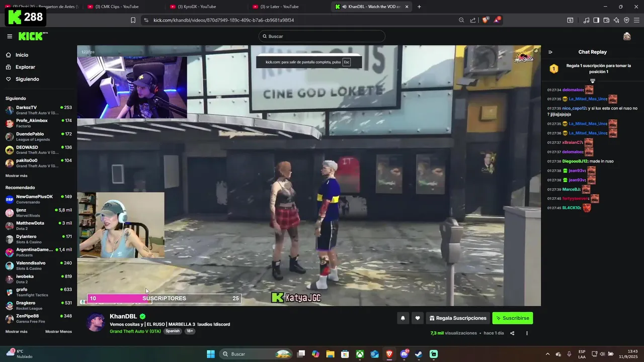This screenshot has width=644, height=362.
Task: Open File Explorer from taskbar
Action: [x=330, y=354]
